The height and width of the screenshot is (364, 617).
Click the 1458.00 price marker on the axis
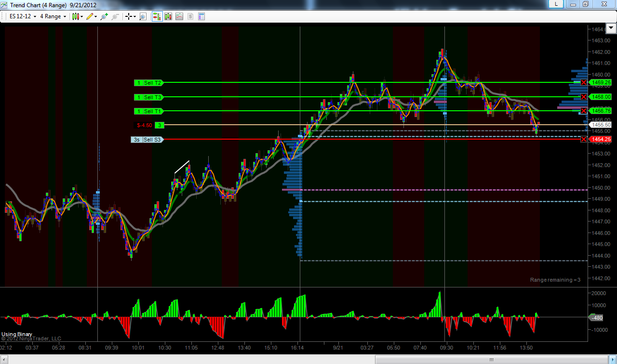pos(599,97)
